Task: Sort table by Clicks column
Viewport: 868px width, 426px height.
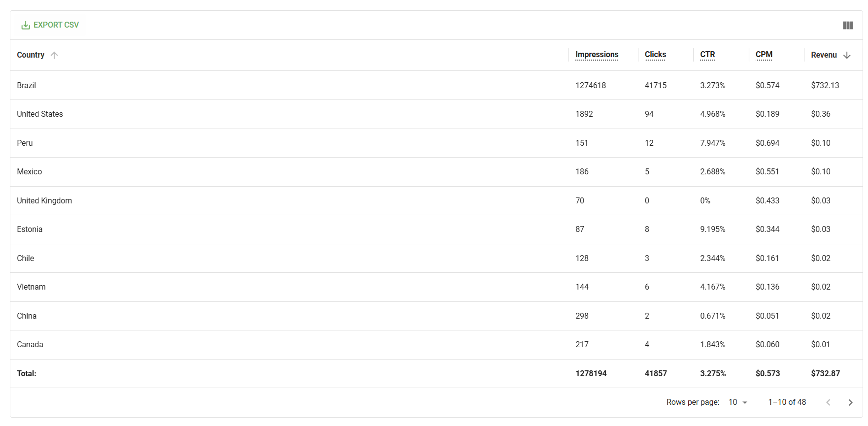Action: [655, 55]
